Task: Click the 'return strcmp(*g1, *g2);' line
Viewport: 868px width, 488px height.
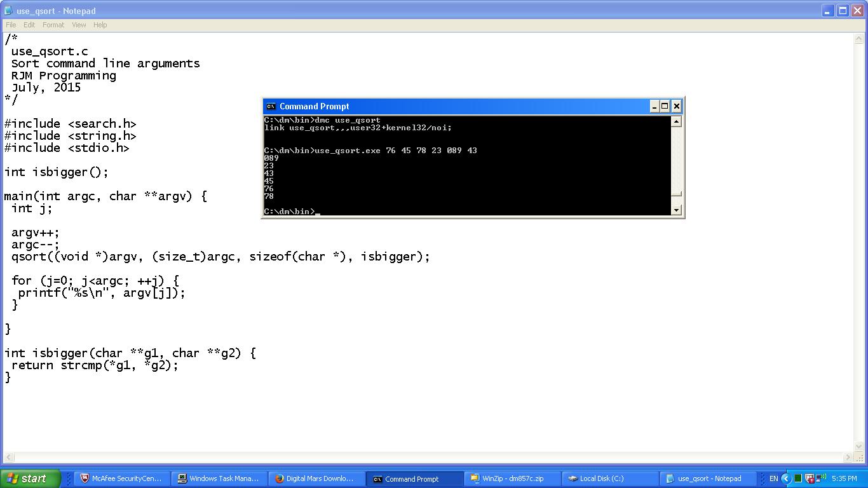Action: 95,365
